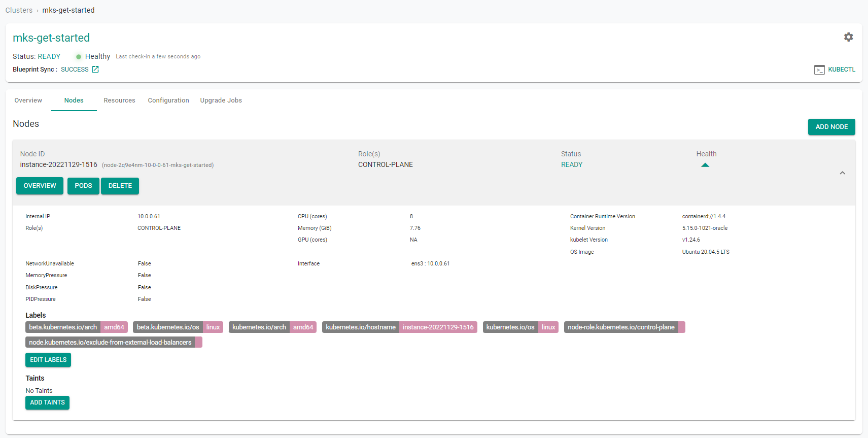Click containerd://1.4.4 runtime value
This screenshot has width=868, height=438.
point(704,217)
